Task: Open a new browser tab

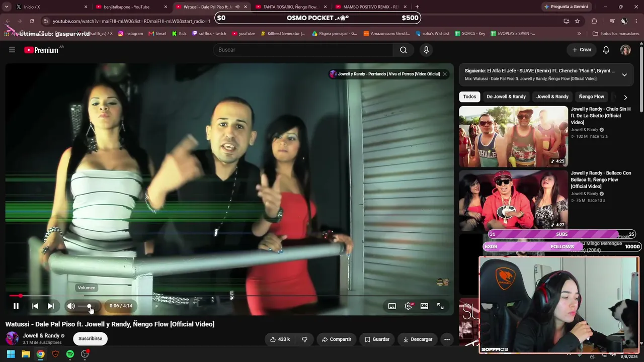Action: tap(417, 7)
